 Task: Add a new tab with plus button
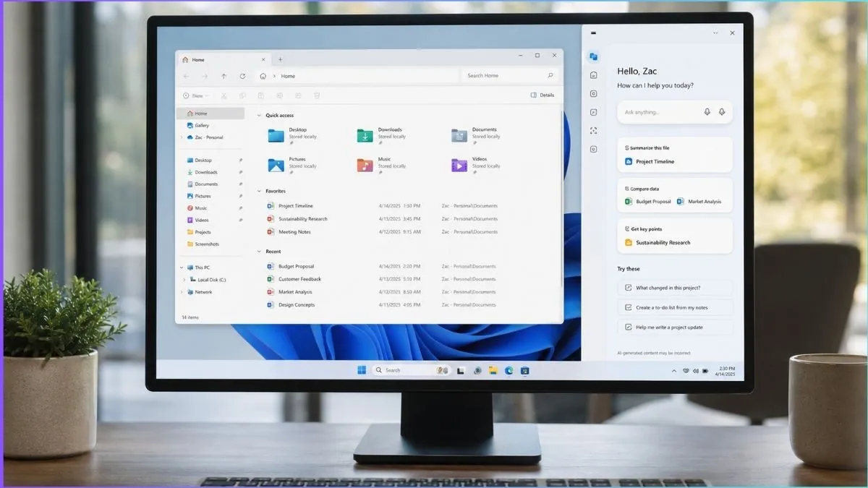click(281, 59)
